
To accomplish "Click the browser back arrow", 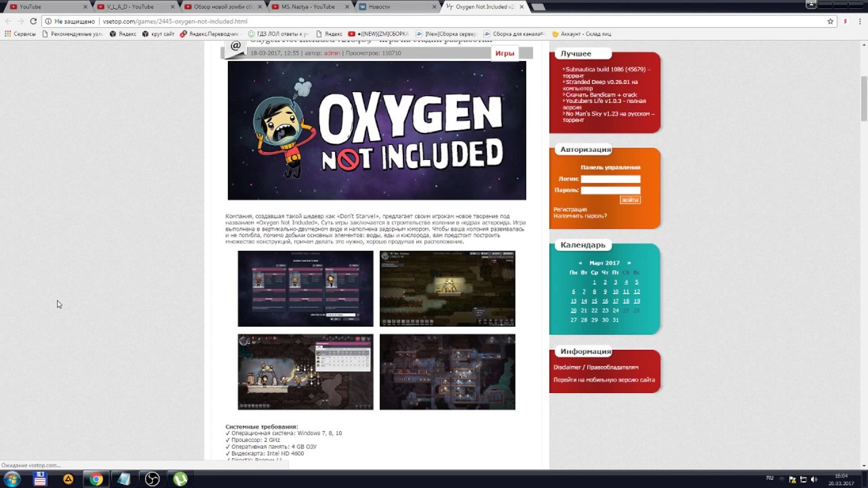I will tap(8, 21).
